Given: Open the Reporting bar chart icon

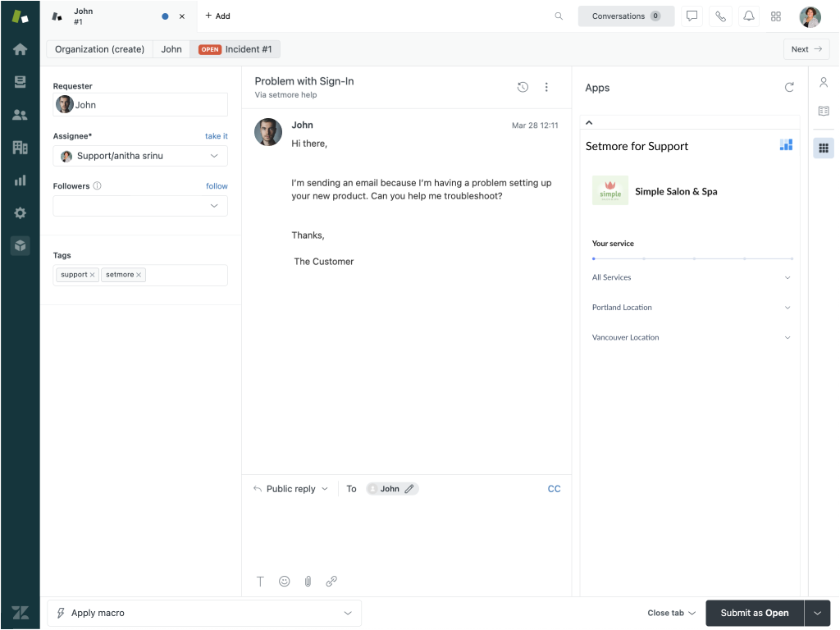Looking at the screenshot, I should coord(20,180).
